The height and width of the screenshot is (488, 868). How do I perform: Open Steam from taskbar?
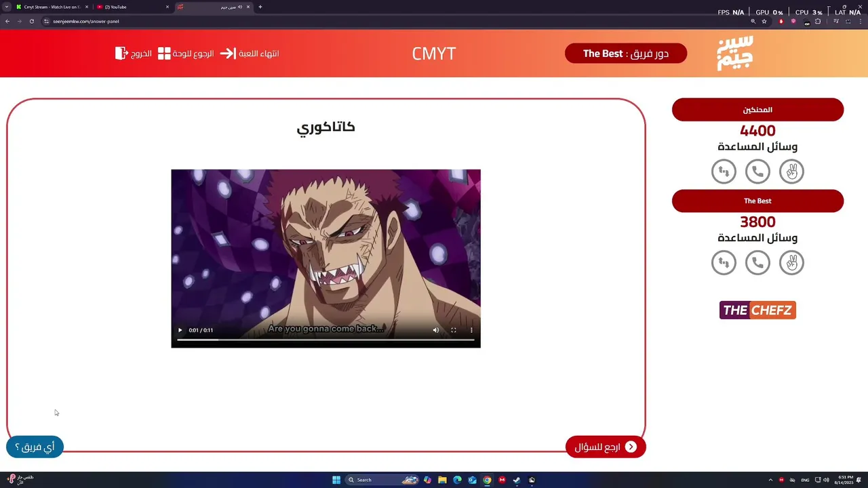517,480
